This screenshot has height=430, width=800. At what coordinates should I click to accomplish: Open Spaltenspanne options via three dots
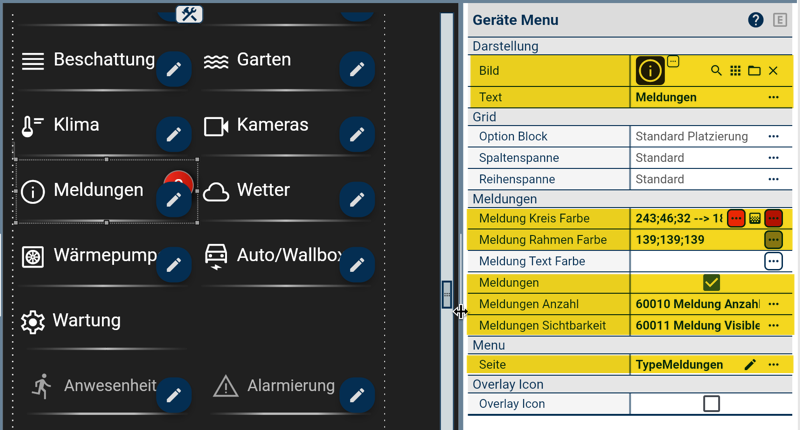pyautogui.click(x=773, y=158)
